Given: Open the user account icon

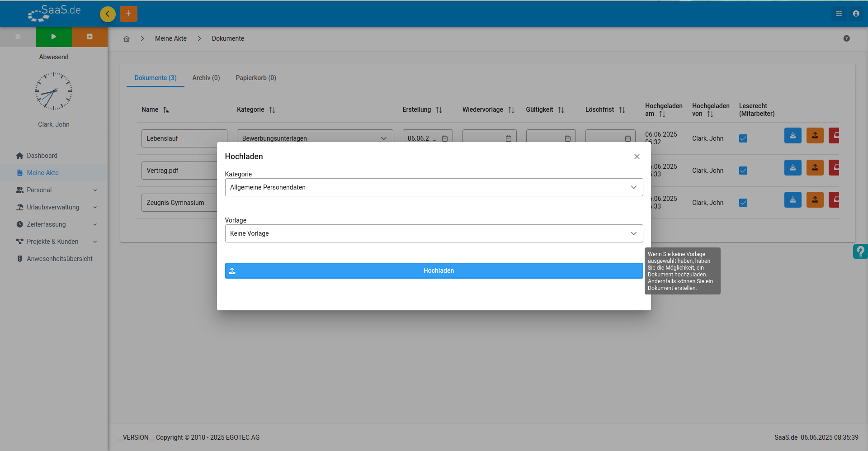Looking at the screenshot, I should click(856, 14).
